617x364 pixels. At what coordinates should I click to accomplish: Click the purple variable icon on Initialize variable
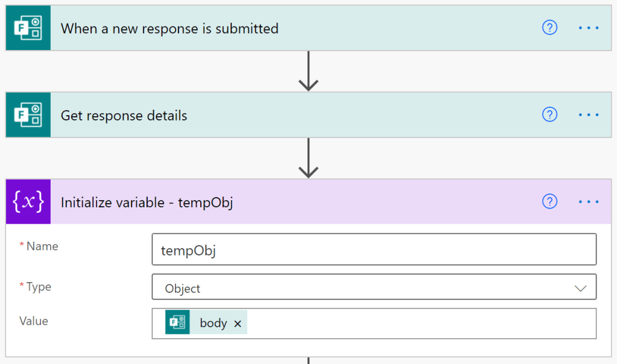(28, 202)
